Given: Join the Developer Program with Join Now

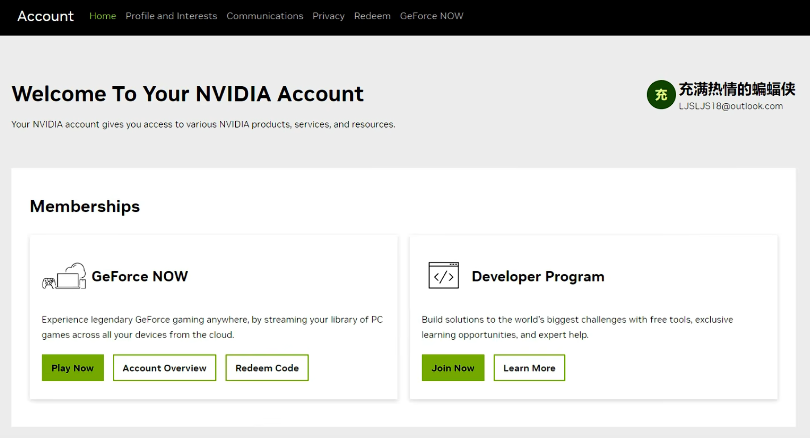Looking at the screenshot, I should [453, 368].
